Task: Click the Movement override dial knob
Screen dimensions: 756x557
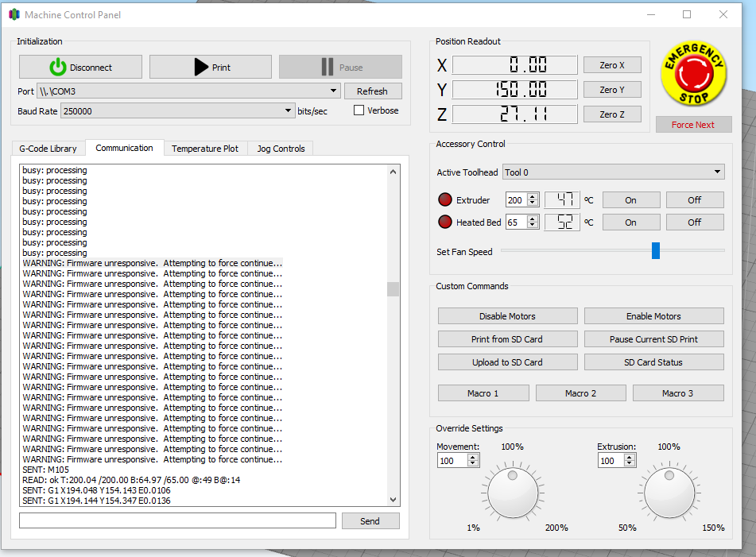Action: [513, 493]
